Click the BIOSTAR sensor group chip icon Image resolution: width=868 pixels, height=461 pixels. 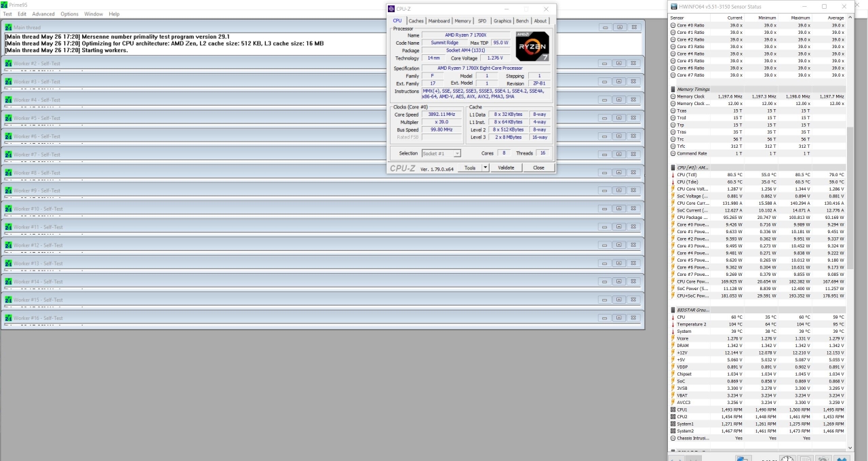[x=673, y=310]
